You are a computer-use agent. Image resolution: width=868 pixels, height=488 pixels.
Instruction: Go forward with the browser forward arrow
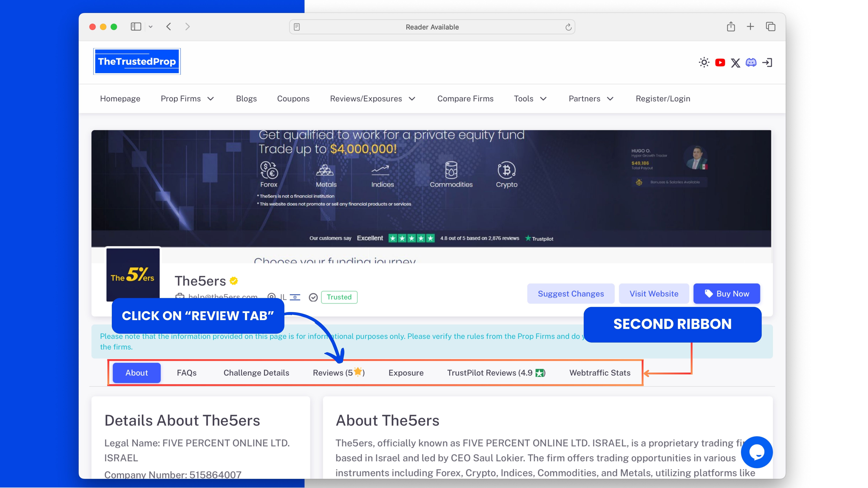[x=188, y=27]
